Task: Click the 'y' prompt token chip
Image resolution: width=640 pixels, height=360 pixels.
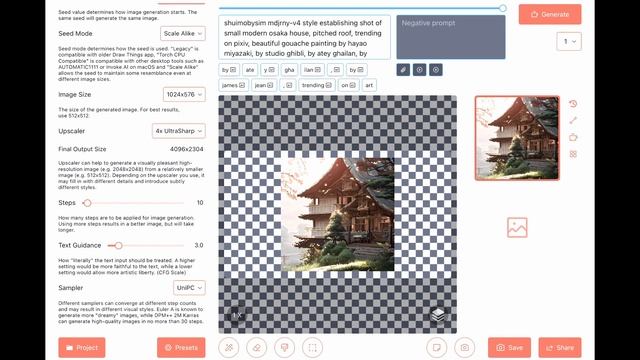Action: [x=269, y=70]
